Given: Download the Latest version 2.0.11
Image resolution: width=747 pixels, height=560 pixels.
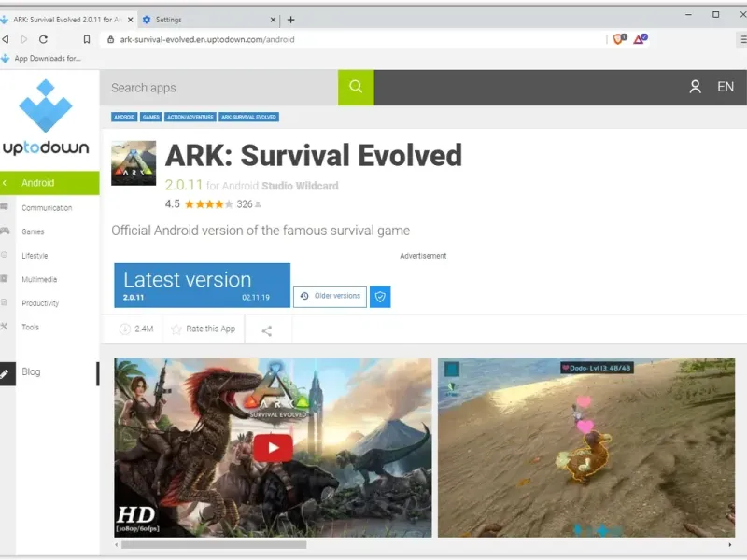Looking at the screenshot, I should [x=202, y=286].
